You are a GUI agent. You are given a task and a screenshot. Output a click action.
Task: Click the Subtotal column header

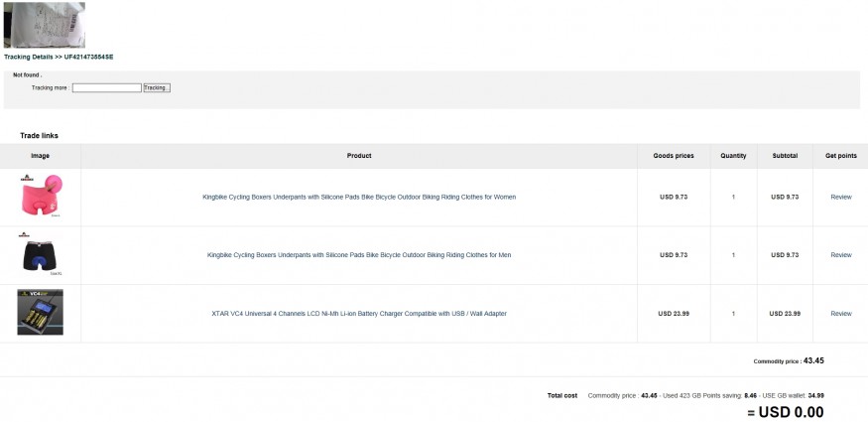(x=785, y=156)
